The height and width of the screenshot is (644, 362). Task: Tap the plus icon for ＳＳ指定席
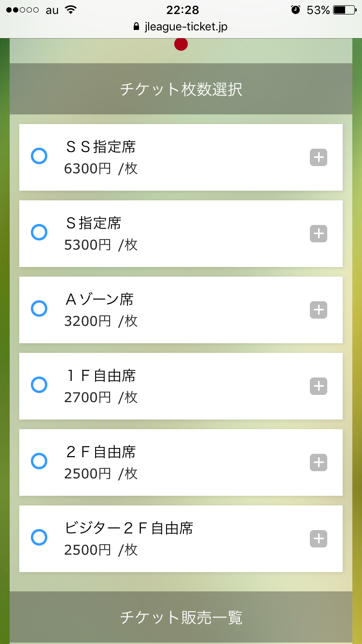319,157
